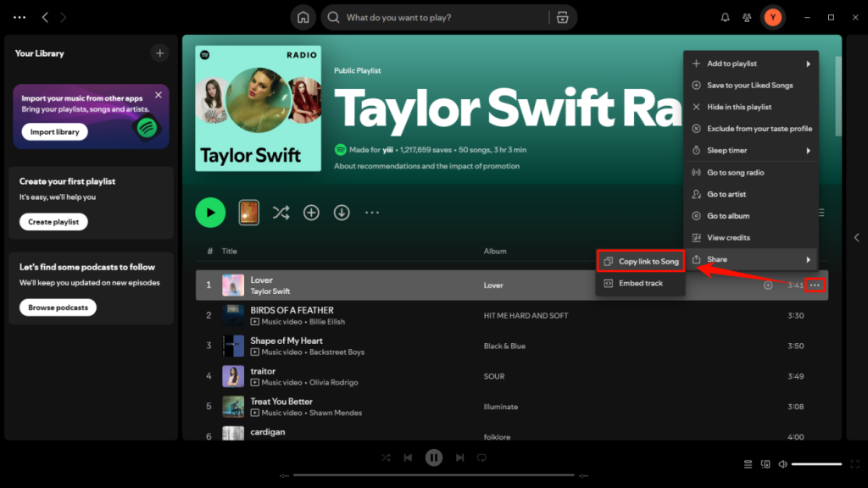Expand the Sleep timer submenu
Image resolution: width=868 pixels, height=488 pixels.
(751, 151)
